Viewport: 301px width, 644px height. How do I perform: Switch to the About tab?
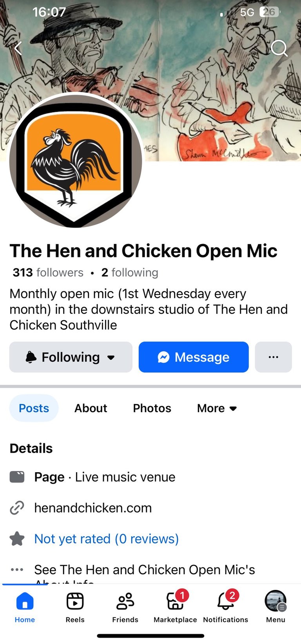click(x=91, y=408)
